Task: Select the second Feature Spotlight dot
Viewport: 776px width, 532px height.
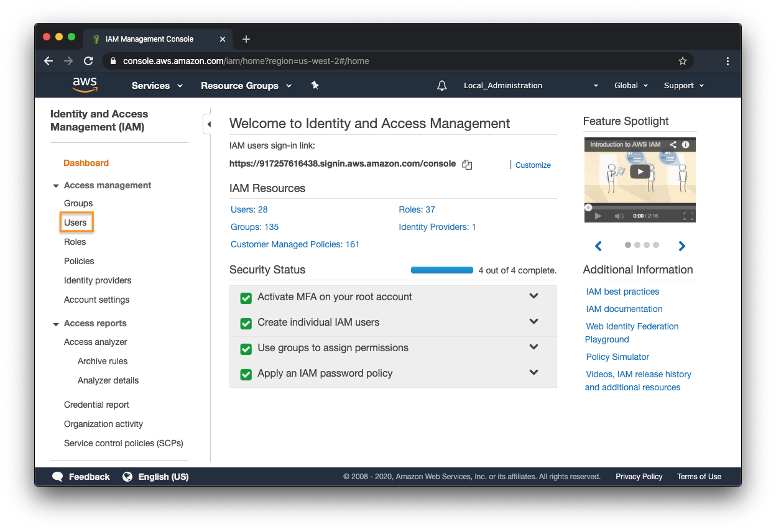Action: (637, 245)
